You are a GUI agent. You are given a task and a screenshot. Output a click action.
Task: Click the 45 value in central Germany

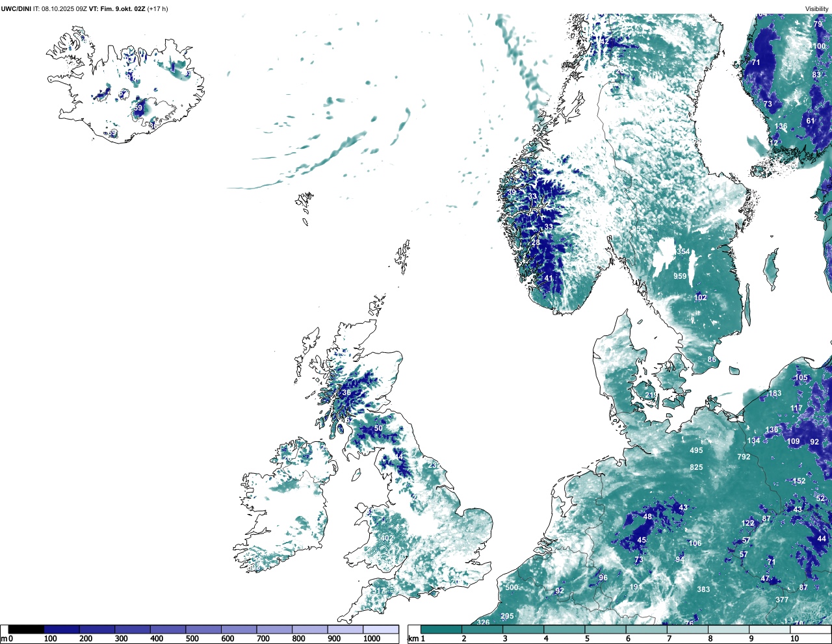642,540
